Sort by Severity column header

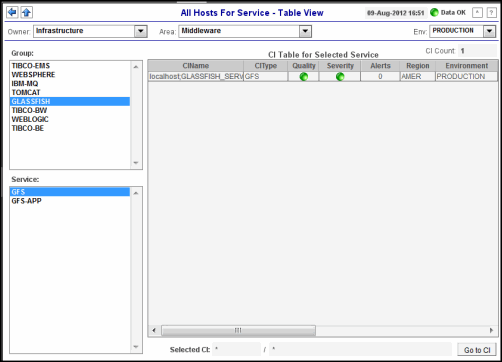pos(340,66)
